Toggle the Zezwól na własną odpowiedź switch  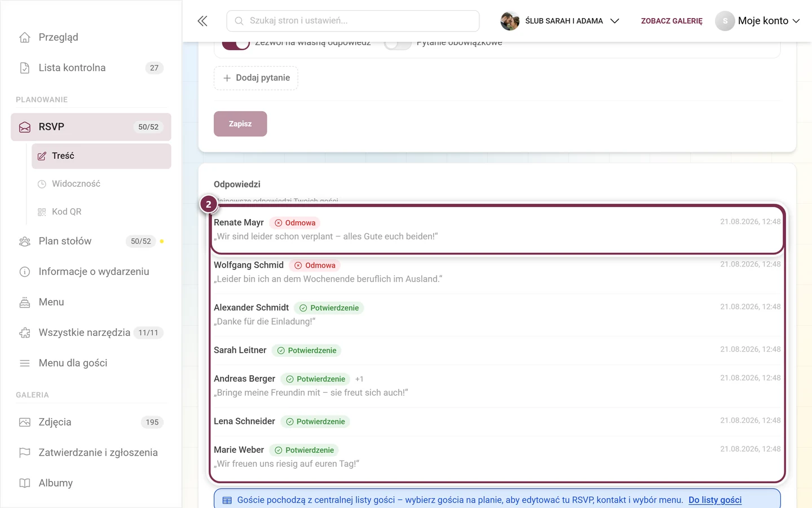236,43
